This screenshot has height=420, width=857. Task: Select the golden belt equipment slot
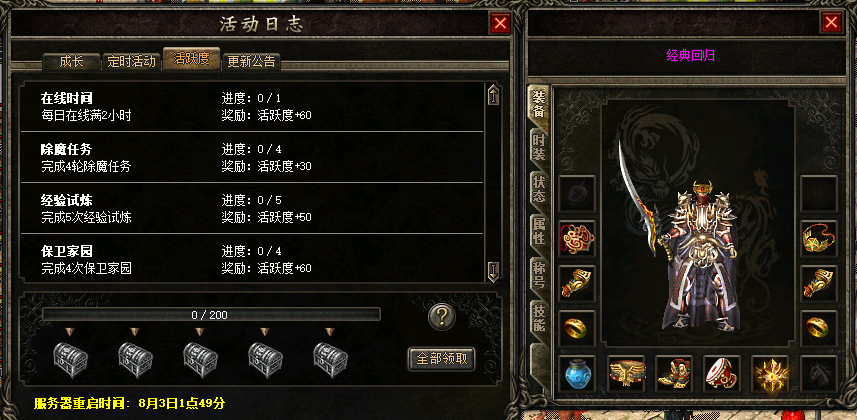pos(626,374)
